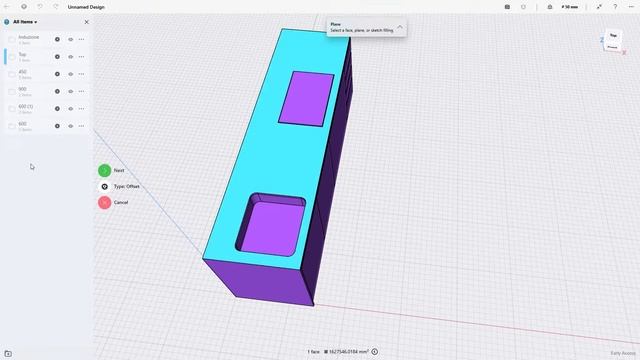Screen dimensions: 640x360
Task: Click the round dark icon in Top row
Action: point(57,57)
